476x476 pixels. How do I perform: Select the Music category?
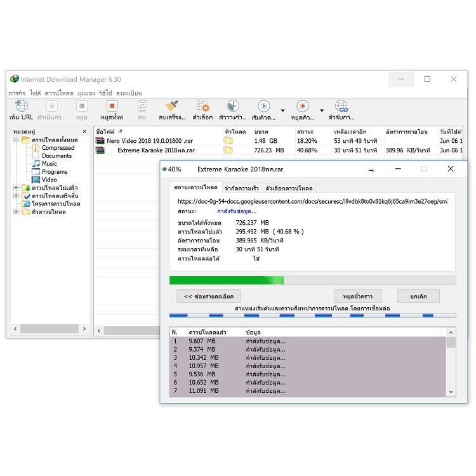50,164
